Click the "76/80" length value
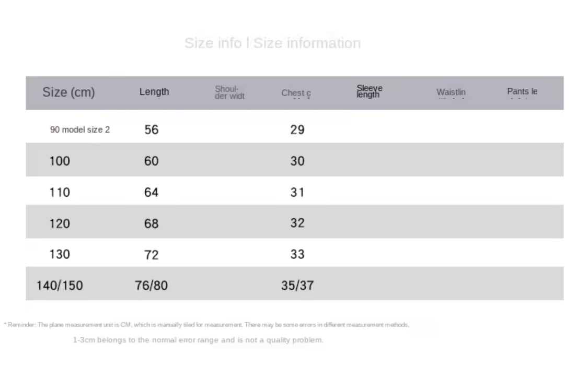 pyautogui.click(x=152, y=286)
